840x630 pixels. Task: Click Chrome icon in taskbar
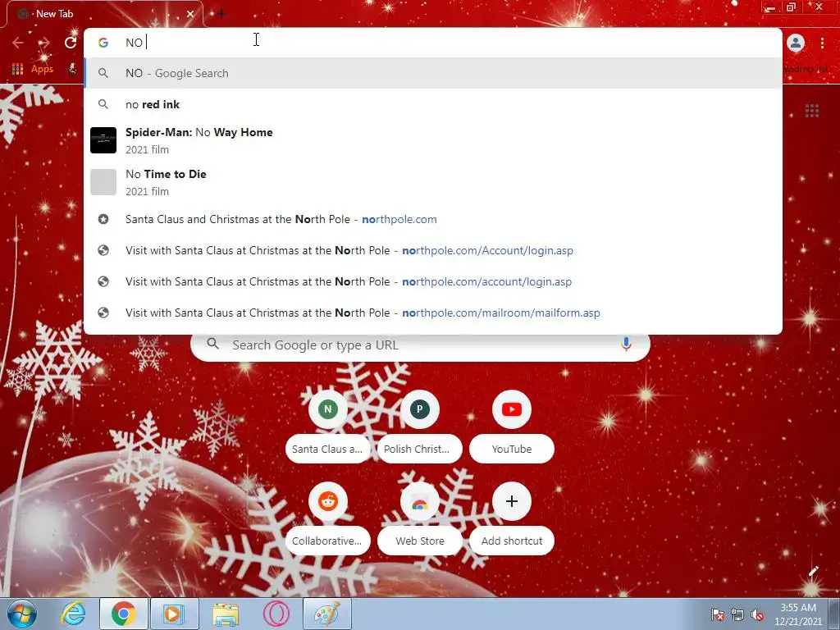point(123,614)
